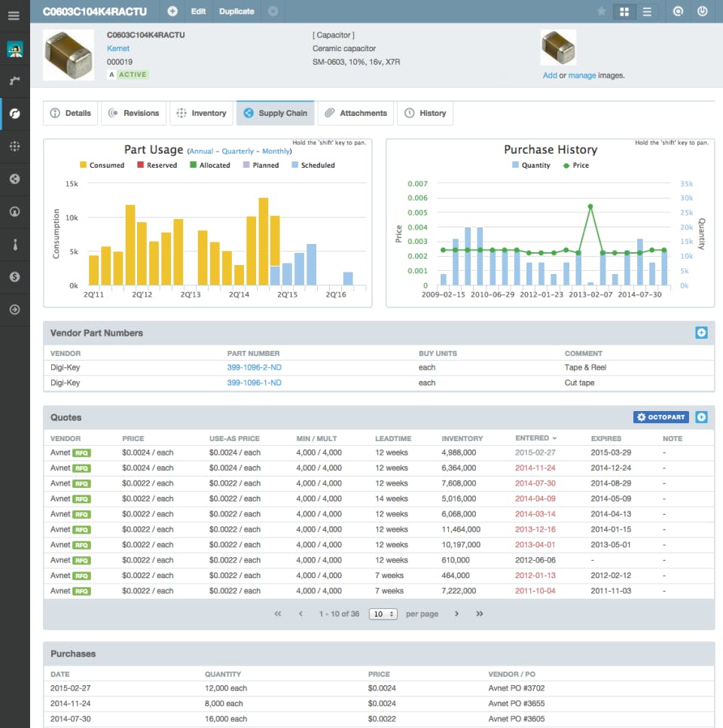
Task: Switch to the Attachments tab
Action: (x=355, y=113)
